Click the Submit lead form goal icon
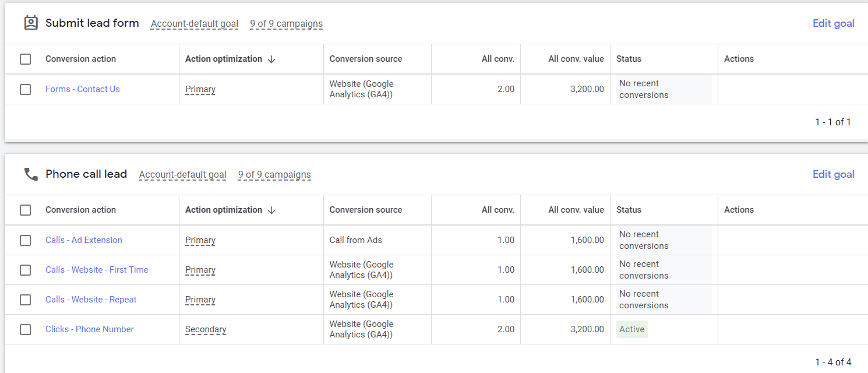 pyautogui.click(x=30, y=23)
